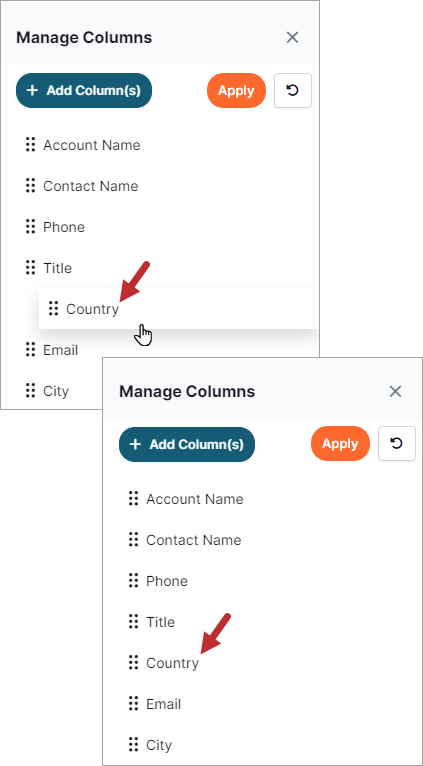This screenshot has width=423, height=766.
Task: Click orange Apply button in lower panel
Action: click(x=340, y=444)
